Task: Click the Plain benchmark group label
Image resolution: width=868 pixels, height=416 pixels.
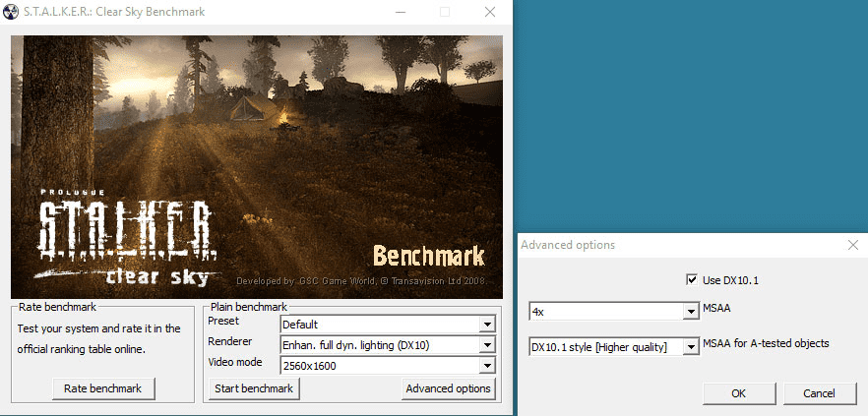Action: (x=249, y=307)
